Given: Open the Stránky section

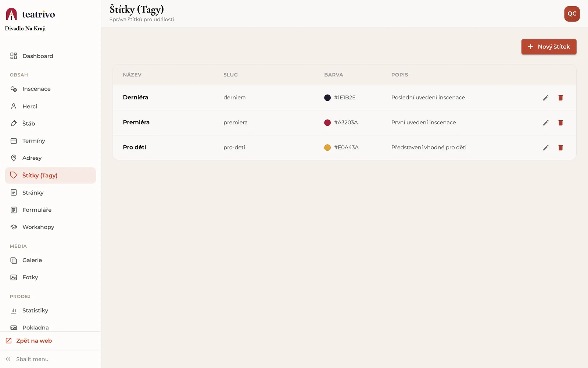Looking at the screenshot, I should click(x=50, y=192).
